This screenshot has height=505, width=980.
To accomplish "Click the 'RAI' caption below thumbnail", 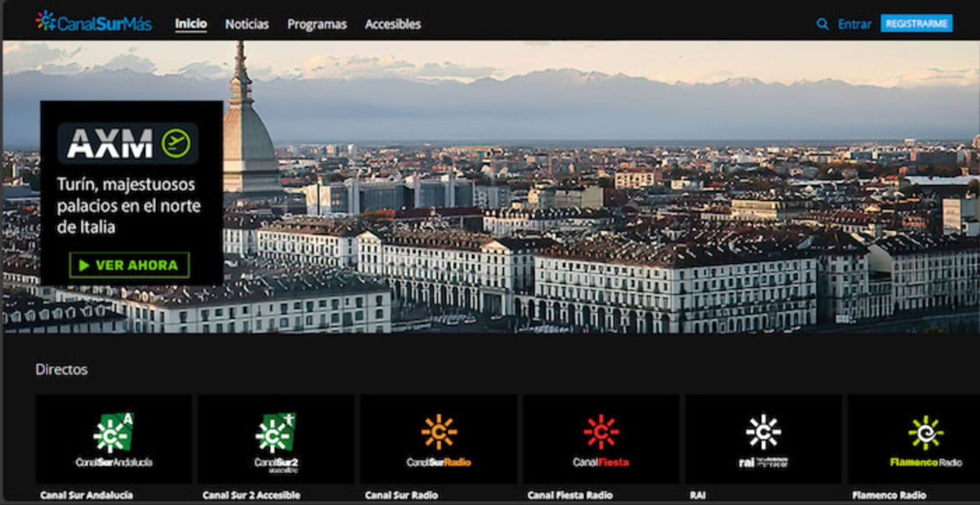I will tap(698, 495).
